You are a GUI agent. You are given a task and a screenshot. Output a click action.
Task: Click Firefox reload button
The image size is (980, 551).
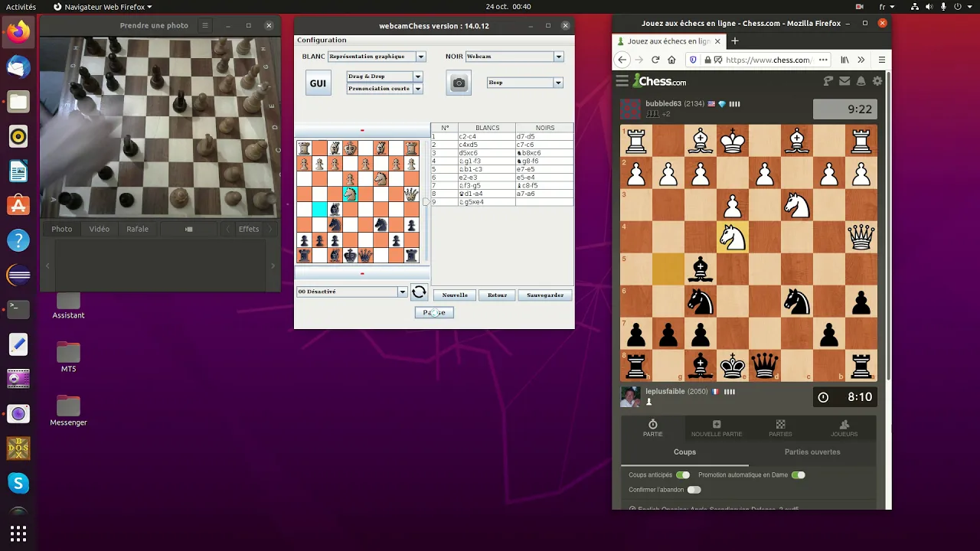point(655,60)
